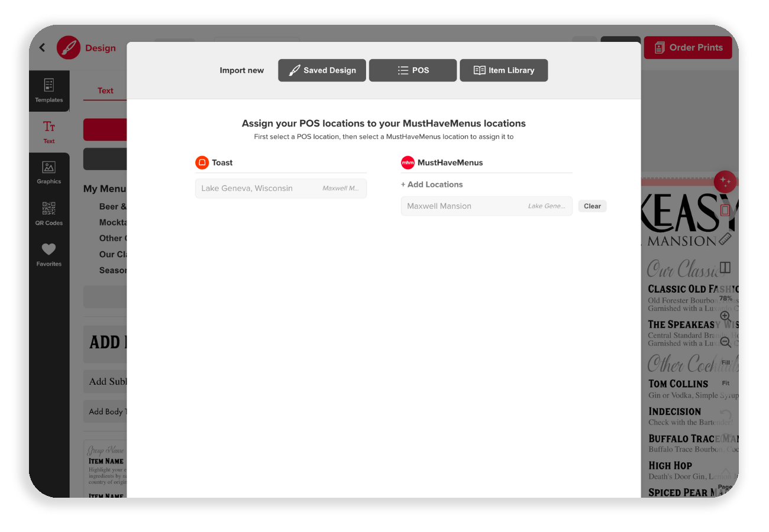Click the Order Prints button
This screenshot has width=769, height=532.
pyautogui.click(x=688, y=47)
